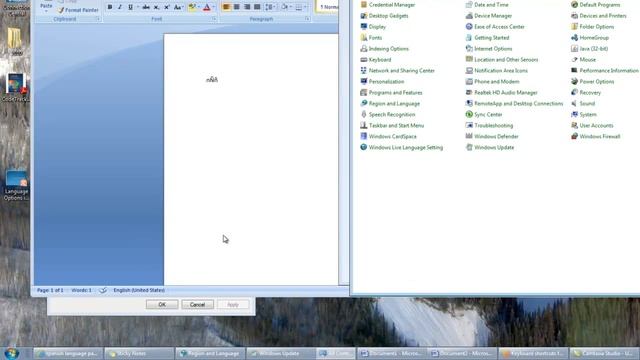Screen dimensions: 640x360
Task: Click the Internet Options icon
Action: [x=469, y=49]
